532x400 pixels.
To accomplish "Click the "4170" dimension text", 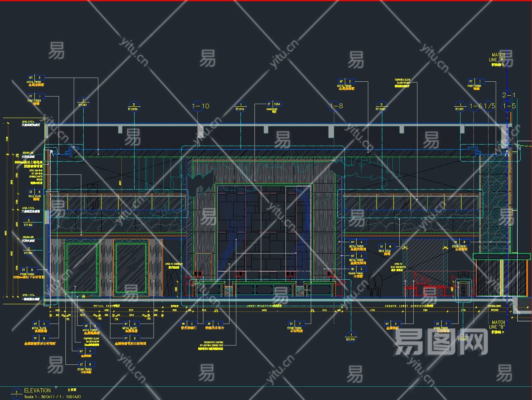I will 372,310.
